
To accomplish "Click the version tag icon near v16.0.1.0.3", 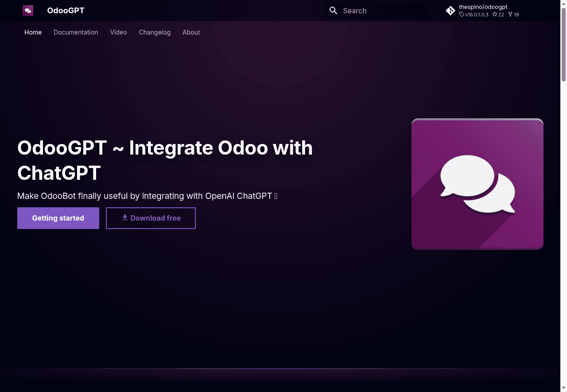I will click(x=461, y=14).
